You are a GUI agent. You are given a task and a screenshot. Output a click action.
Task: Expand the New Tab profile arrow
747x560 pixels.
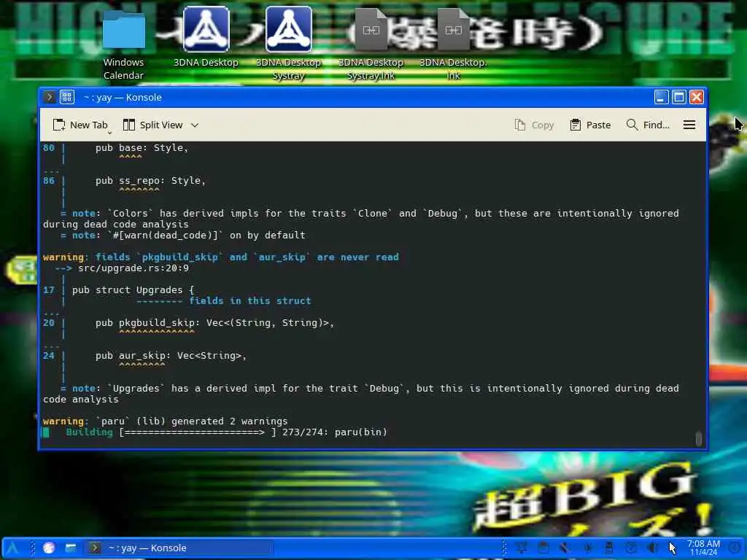point(109,133)
